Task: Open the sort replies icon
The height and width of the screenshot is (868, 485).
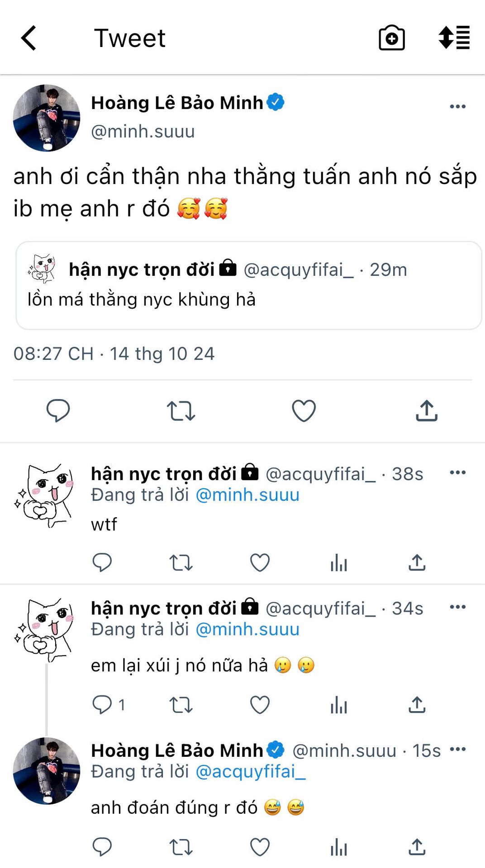Action: point(454,38)
